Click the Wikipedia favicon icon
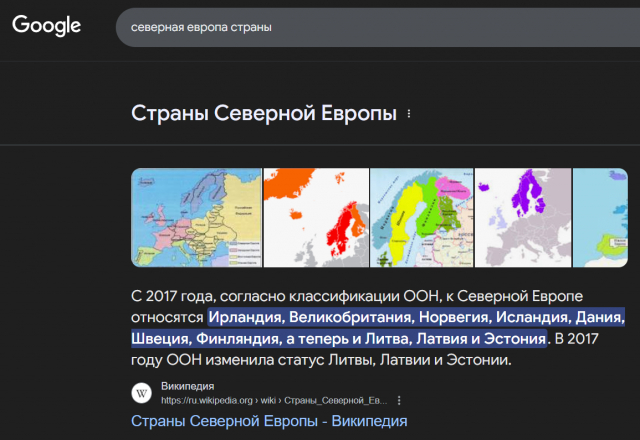 coord(142,393)
